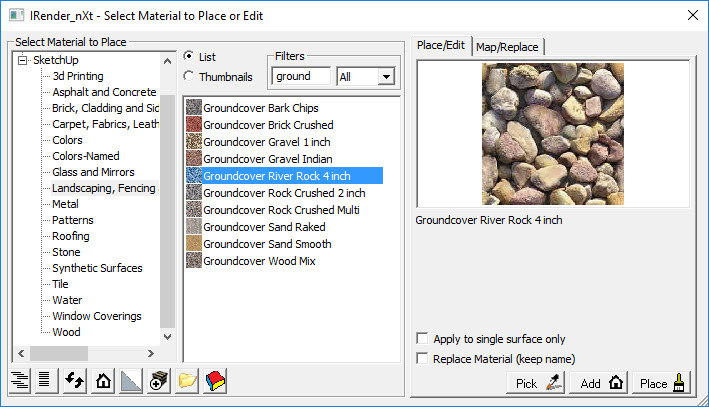Viewport: 709px width, 407px height.
Task: Select the Thumbnails radio button
Action: pos(189,77)
